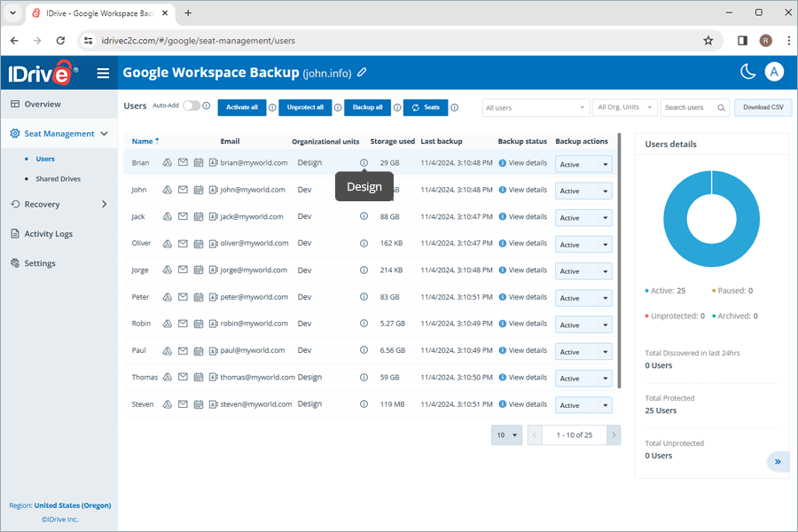798x532 pixels.
Task: Open the hamburger menu in the header
Action: click(103, 74)
